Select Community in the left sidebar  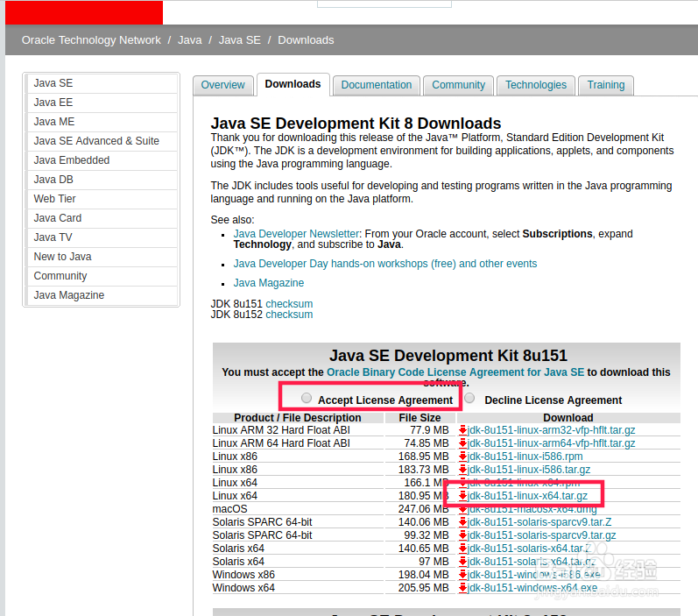tap(102, 276)
